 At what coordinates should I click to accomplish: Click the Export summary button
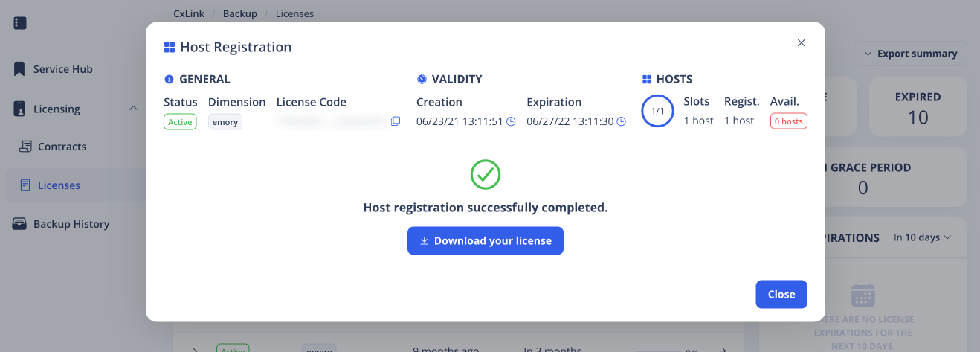pyautogui.click(x=910, y=54)
